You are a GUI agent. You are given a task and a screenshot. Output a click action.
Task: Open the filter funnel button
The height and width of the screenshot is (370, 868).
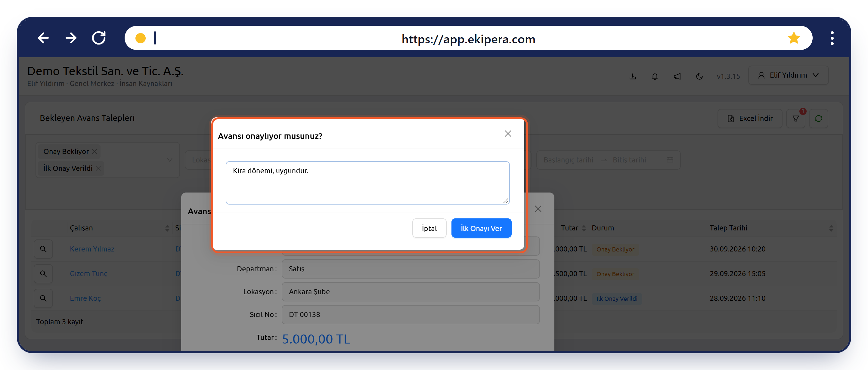tap(795, 119)
